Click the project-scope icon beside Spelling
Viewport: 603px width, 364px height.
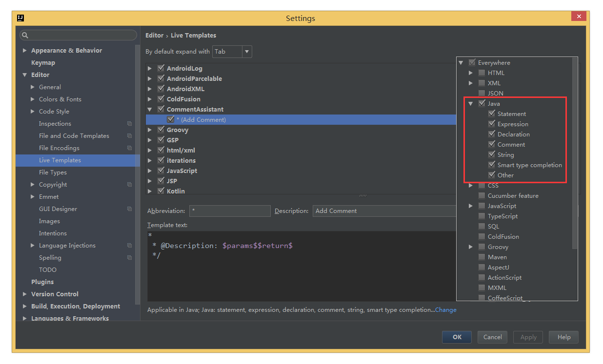point(129,258)
